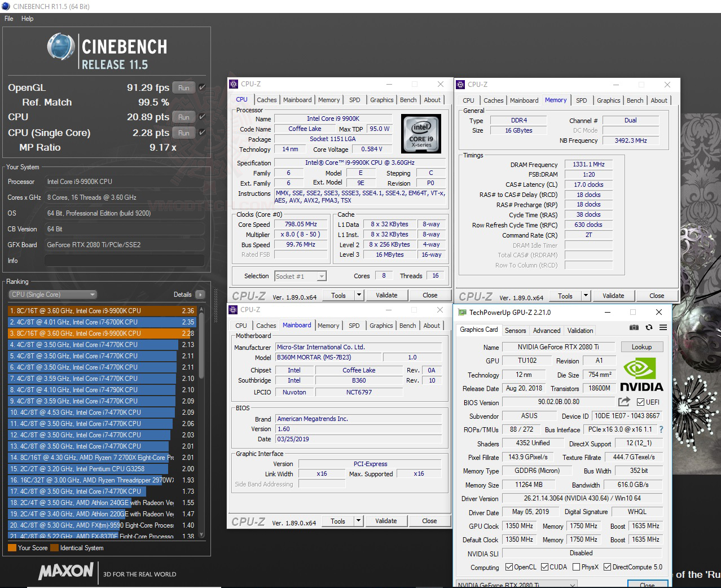Click the GPU-Z title bar app icon
This screenshot has width=721, height=588.
pos(462,312)
